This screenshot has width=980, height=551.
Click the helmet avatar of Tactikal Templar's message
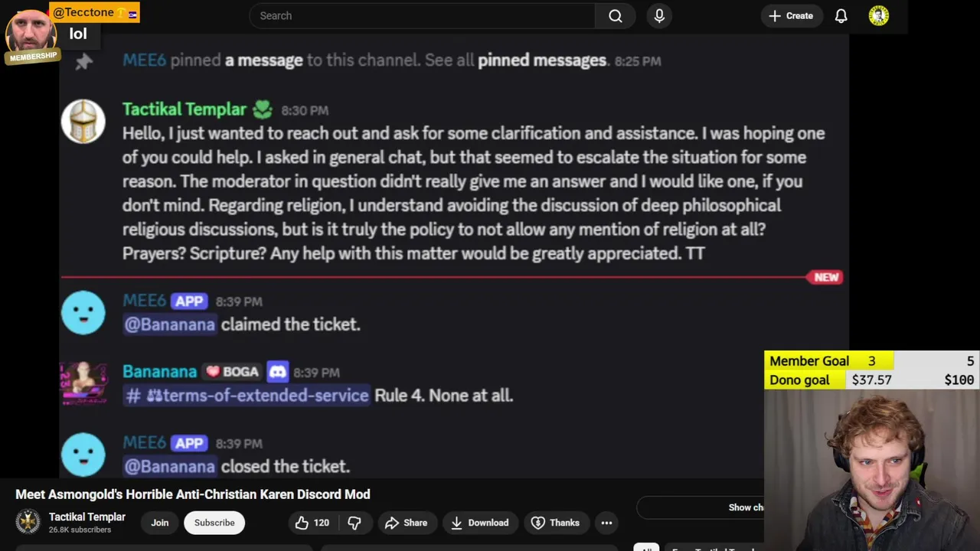pyautogui.click(x=83, y=122)
